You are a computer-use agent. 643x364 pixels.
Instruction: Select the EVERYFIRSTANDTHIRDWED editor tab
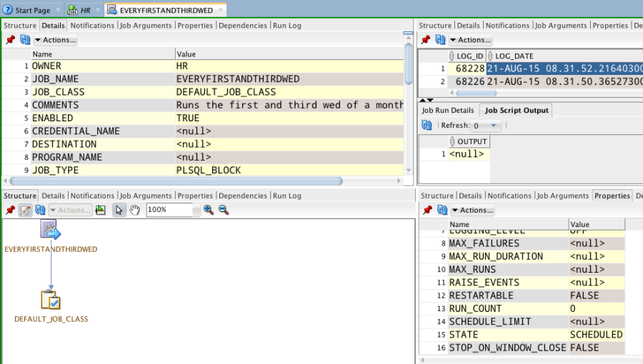click(166, 10)
